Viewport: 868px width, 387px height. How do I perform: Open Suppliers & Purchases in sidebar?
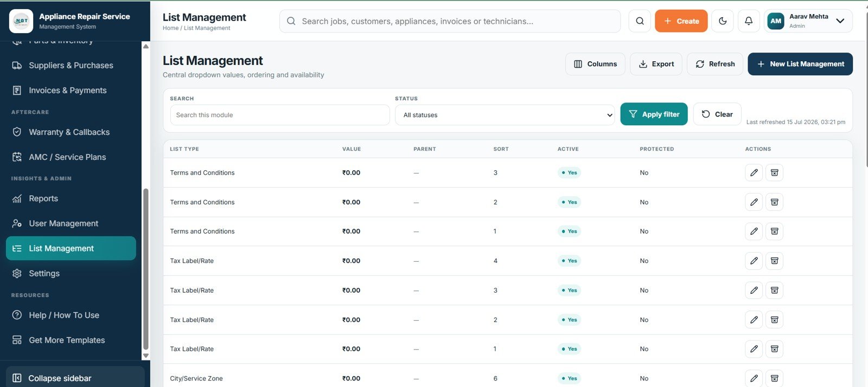click(71, 65)
